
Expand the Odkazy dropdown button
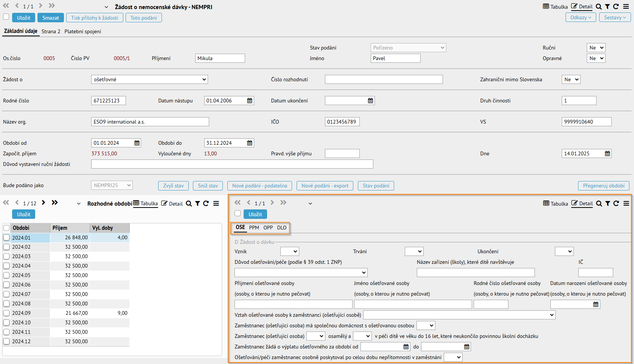tap(581, 17)
